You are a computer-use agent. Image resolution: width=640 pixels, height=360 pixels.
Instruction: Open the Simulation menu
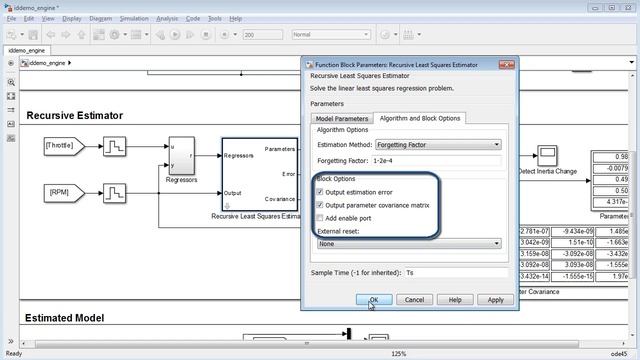134,19
